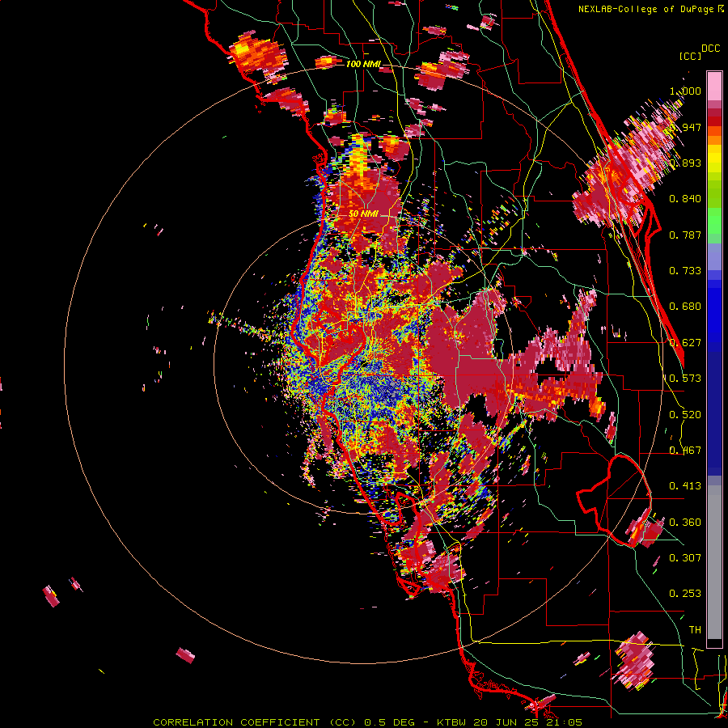Click the 0.680 legend value

pos(685,307)
